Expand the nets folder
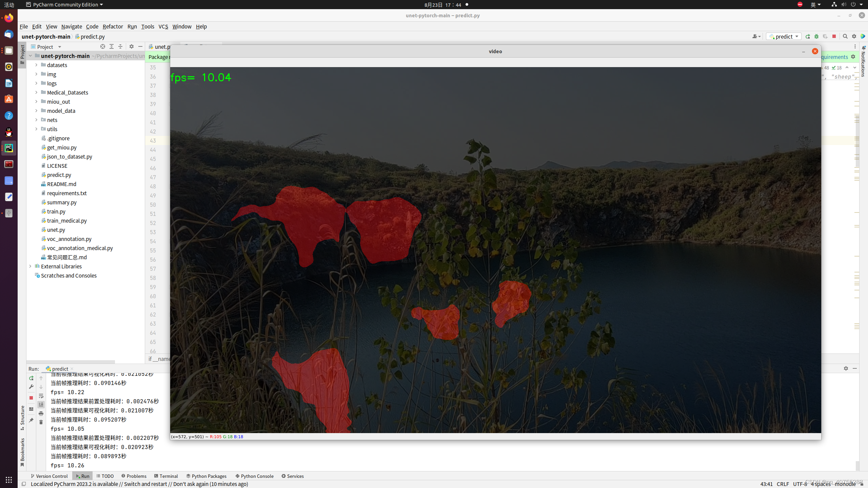 click(36, 120)
